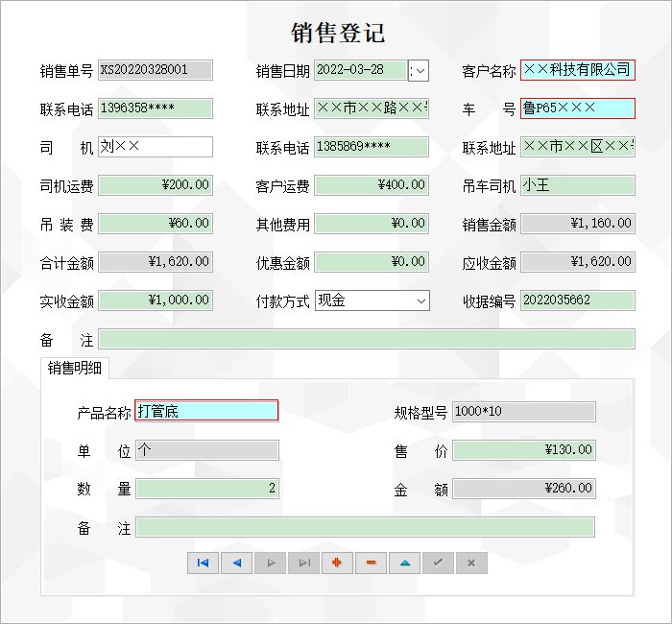Click driver phone field 1385869****
Viewport: 672px width, 624px height.
[x=372, y=147]
